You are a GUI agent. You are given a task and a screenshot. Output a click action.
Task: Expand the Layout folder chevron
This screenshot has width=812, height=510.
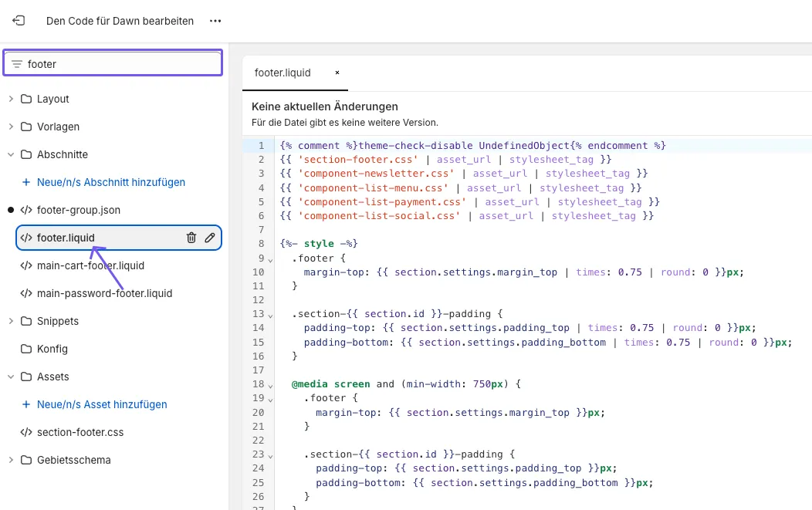pyautogui.click(x=11, y=99)
